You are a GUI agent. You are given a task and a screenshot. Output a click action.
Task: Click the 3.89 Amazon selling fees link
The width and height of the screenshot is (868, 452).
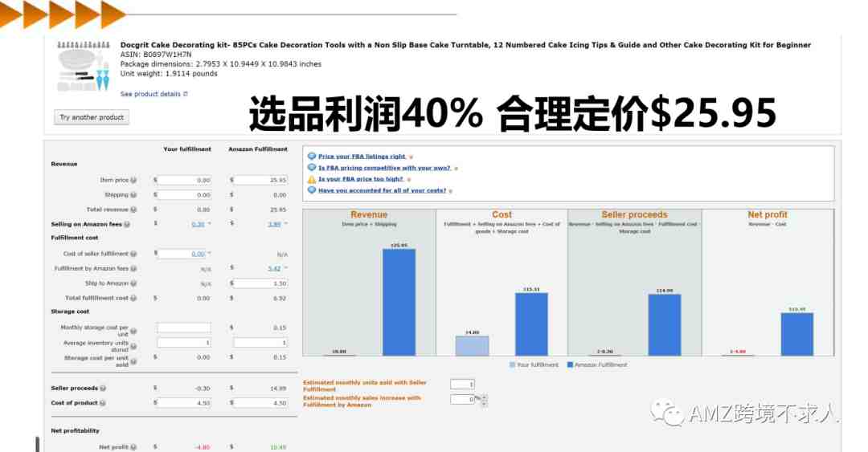click(x=275, y=225)
